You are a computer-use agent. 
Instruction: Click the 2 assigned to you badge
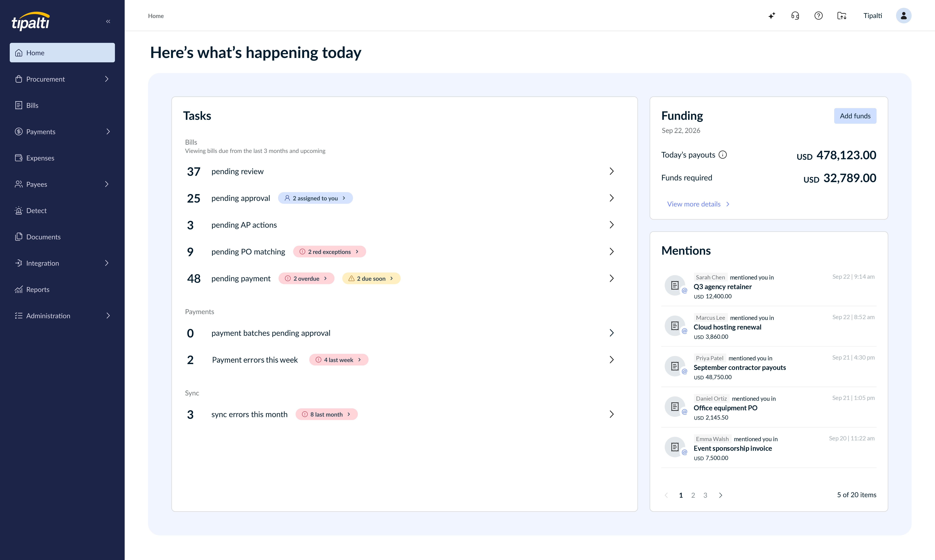(x=315, y=198)
